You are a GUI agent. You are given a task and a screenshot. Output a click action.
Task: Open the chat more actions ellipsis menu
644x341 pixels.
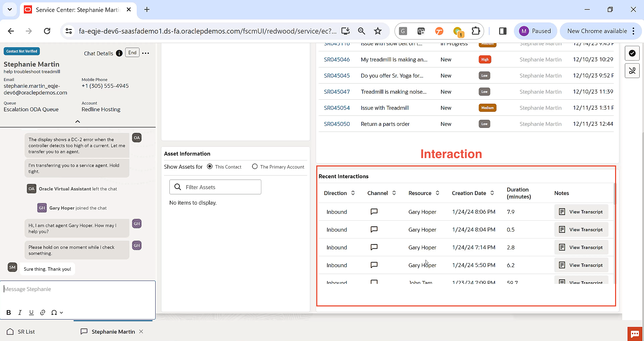click(x=145, y=53)
